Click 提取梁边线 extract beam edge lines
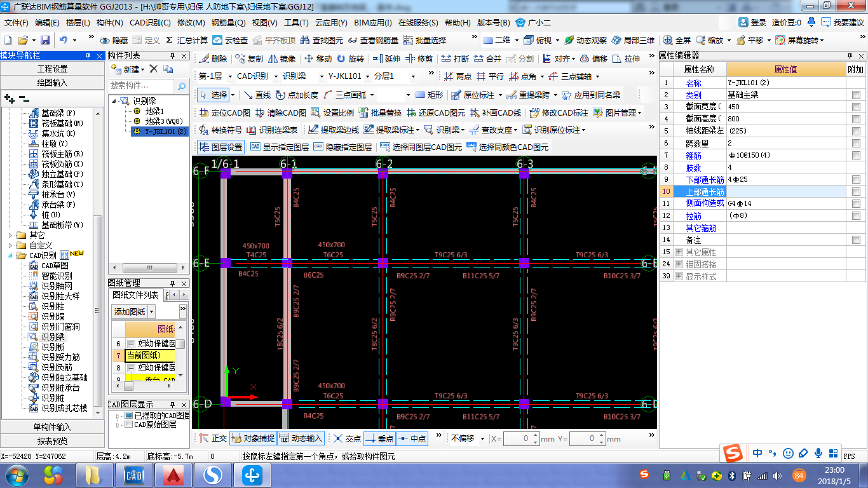This screenshot has height=488, width=868. (x=333, y=130)
